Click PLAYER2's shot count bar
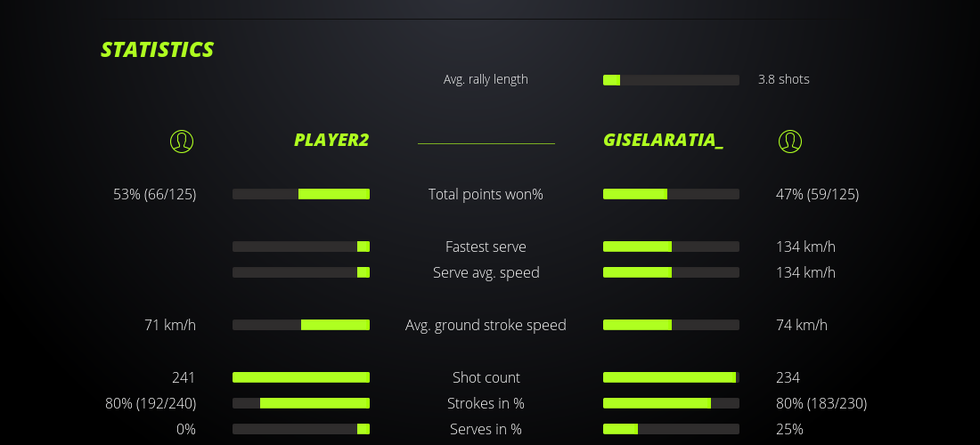Image resolution: width=980 pixels, height=445 pixels. click(x=301, y=377)
